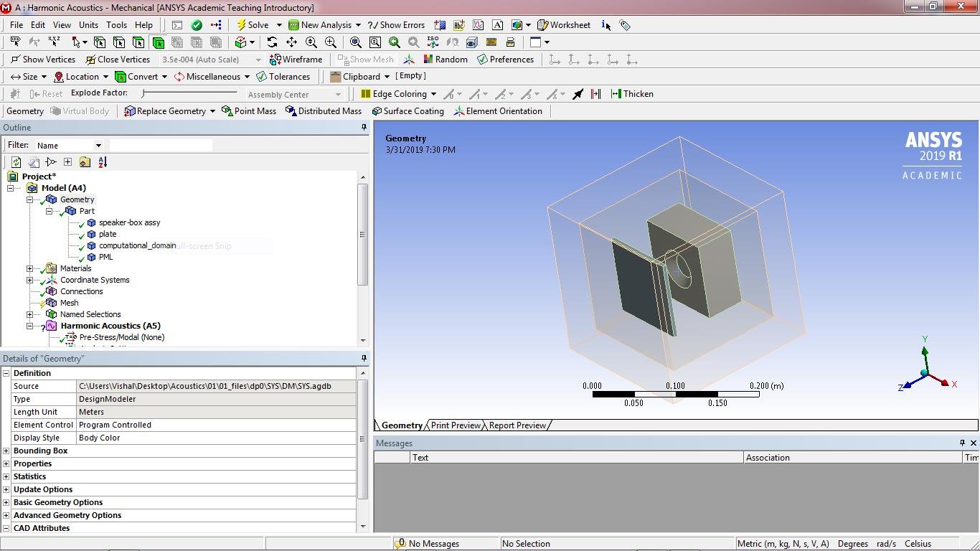980x551 pixels.
Task: Open the Size dropdown
Action: tap(44, 77)
